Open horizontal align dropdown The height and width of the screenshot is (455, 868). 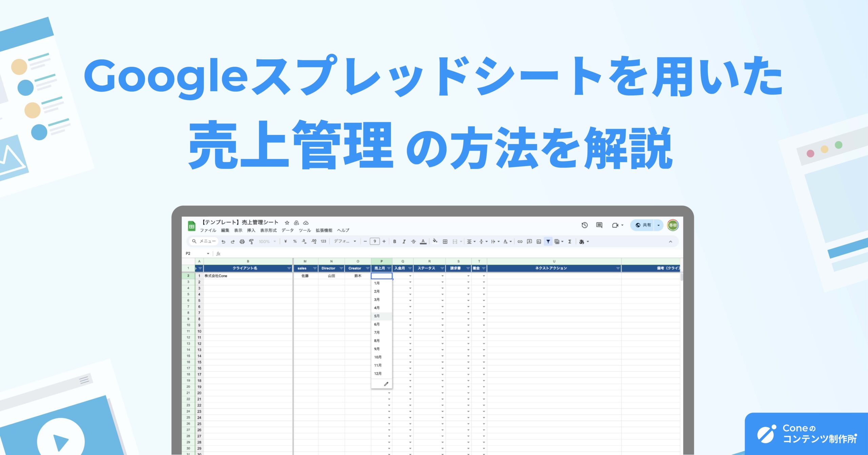point(471,242)
